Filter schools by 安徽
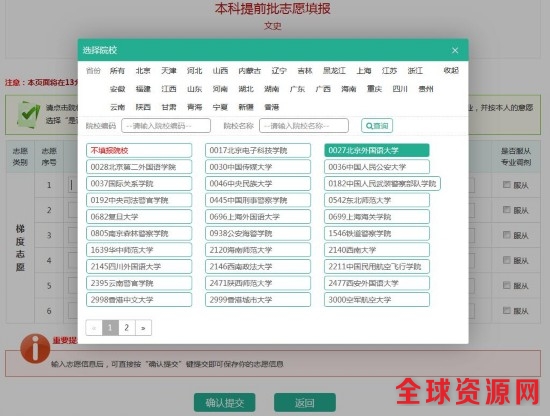 pyautogui.click(x=117, y=89)
